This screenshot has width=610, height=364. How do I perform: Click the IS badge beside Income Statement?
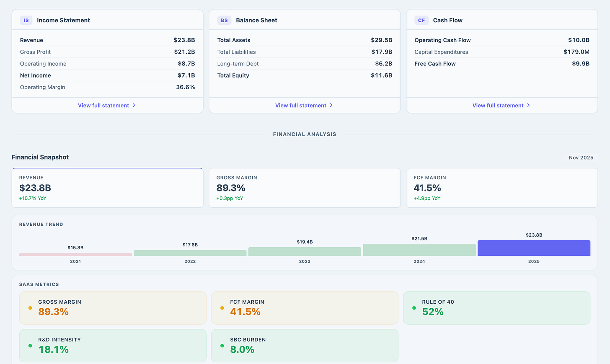pyautogui.click(x=26, y=20)
